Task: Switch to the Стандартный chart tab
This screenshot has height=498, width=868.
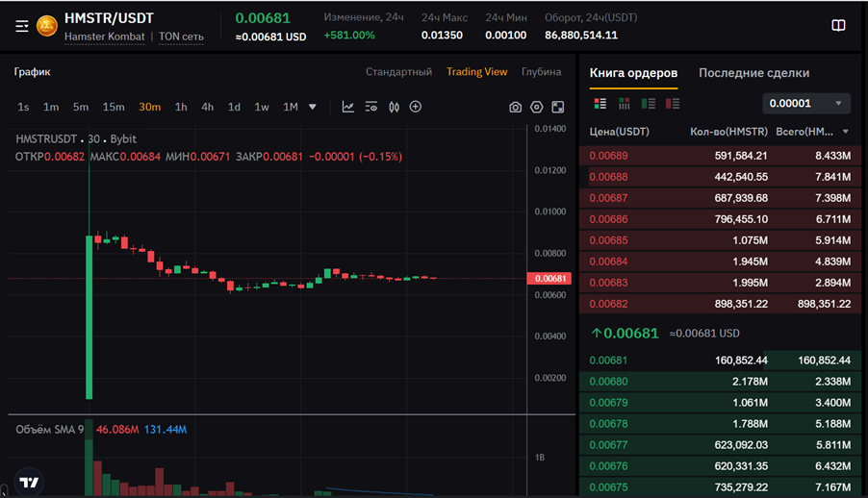Action: 398,72
